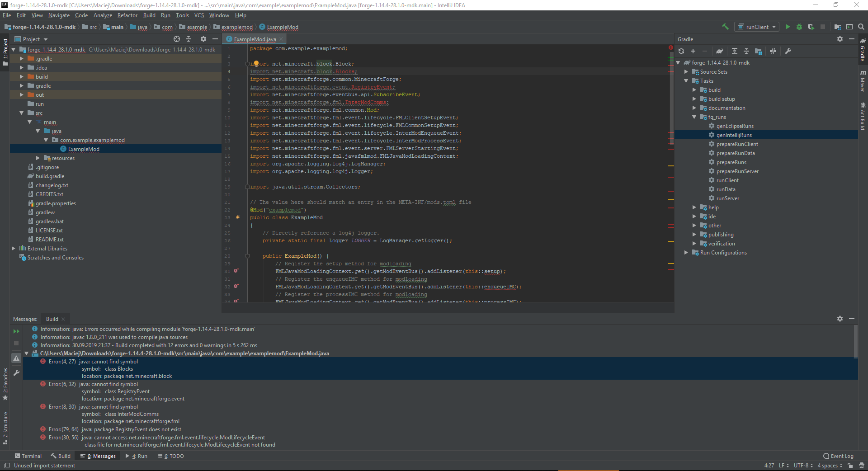
Task: Close the ExampleMod.java editor tab
Action: [281, 39]
